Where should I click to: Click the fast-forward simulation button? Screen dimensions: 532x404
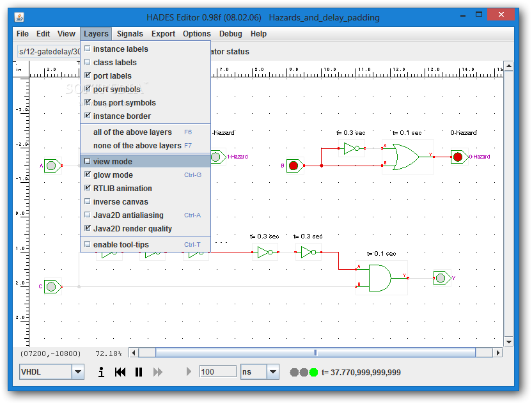[x=158, y=372]
